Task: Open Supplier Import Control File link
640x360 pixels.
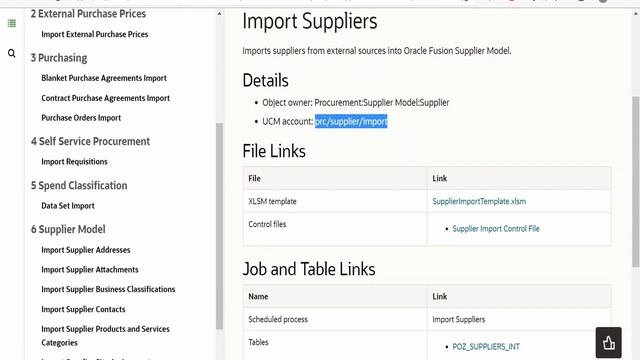Action: [496, 229]
